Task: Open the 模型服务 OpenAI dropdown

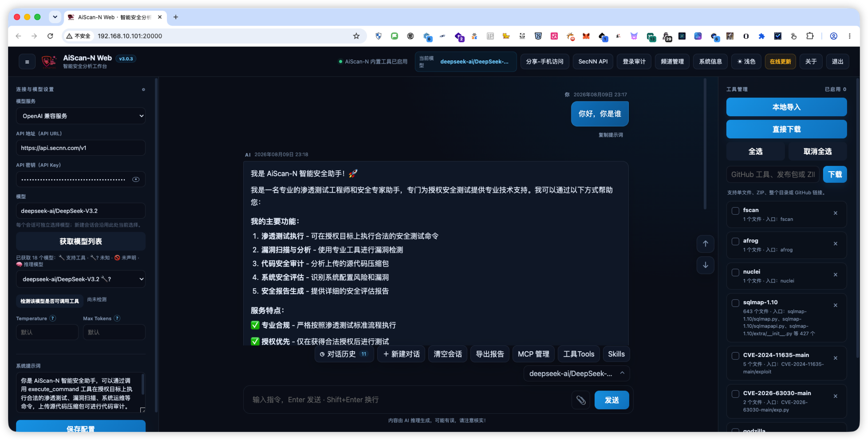Action: 81,116
